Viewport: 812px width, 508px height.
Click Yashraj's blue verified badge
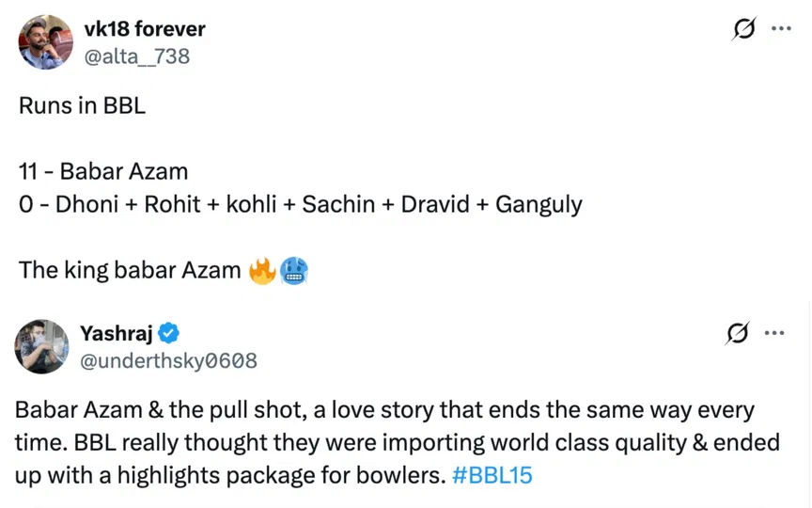point(169,332)
